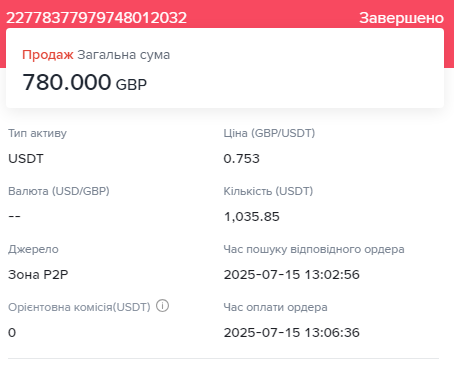454x372 pixels.
Task: Click the Загальна сума text
Action: pyautogui.click(x=124, y=55)
